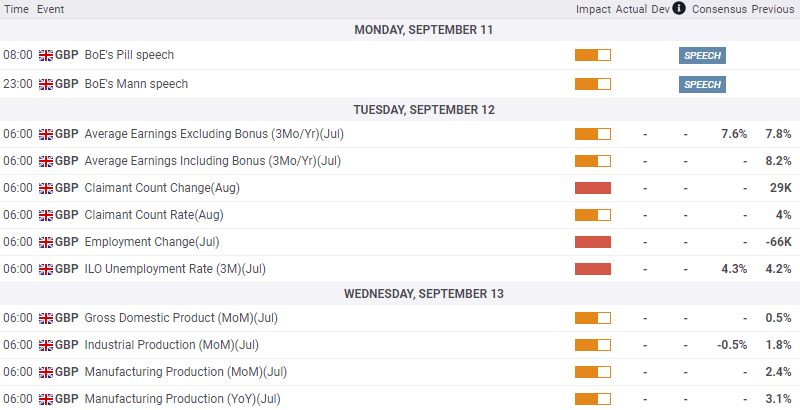Screen dimensions: 800x410
Task: Click flag icon on Industrial Production row
Action: [45, 345]
